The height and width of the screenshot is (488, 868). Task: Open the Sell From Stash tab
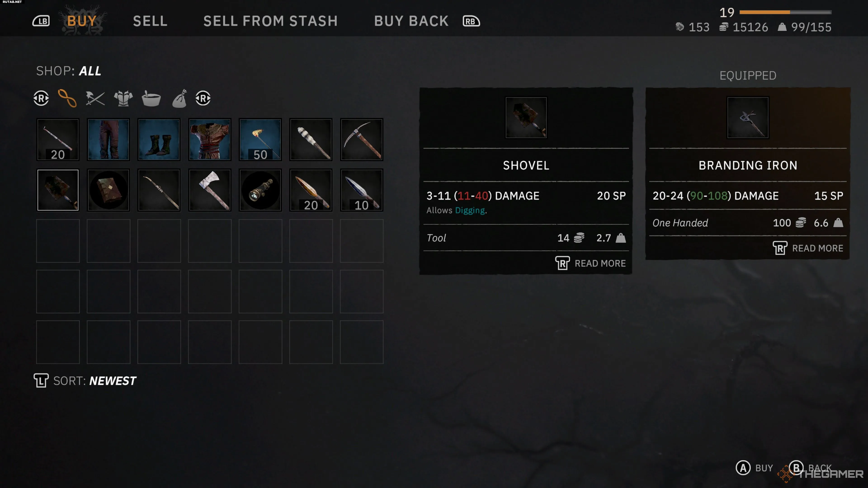click(271, 21)
